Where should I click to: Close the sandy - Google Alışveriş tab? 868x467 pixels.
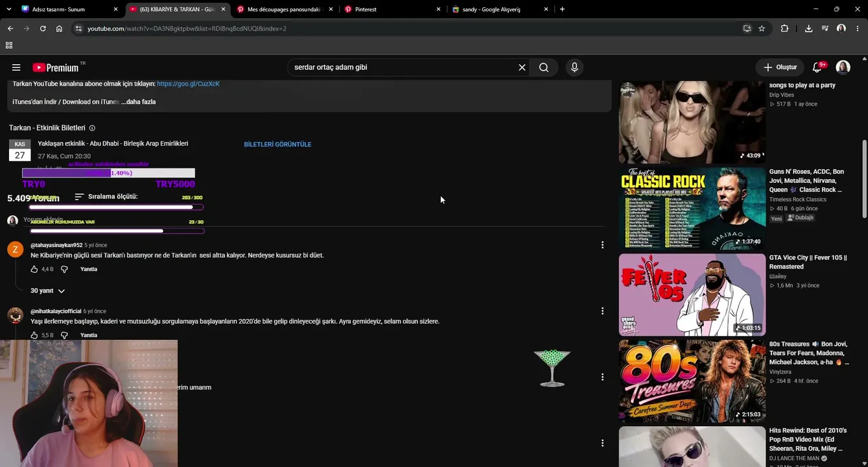(546, 9)
